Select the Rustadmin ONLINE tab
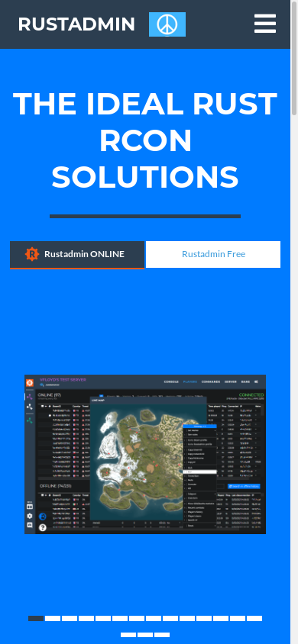 click(x=77, y=255)
